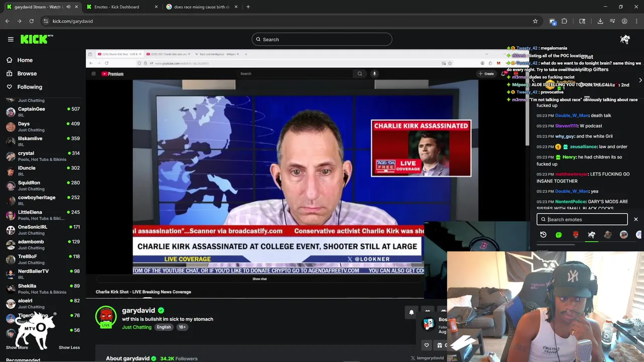Click the heart follow icon
The height and width of the screenshot is (362, 644).
[x=426, y=345]
